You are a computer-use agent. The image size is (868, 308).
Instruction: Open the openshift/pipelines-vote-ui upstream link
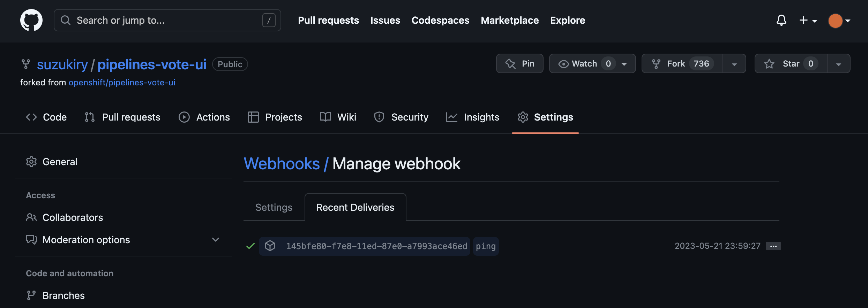click(x=122, y=83)
